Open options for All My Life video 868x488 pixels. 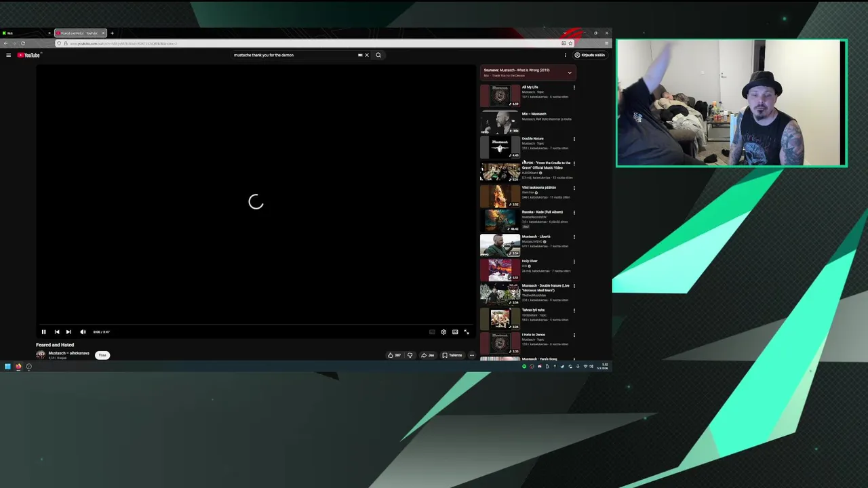point(574,87)
